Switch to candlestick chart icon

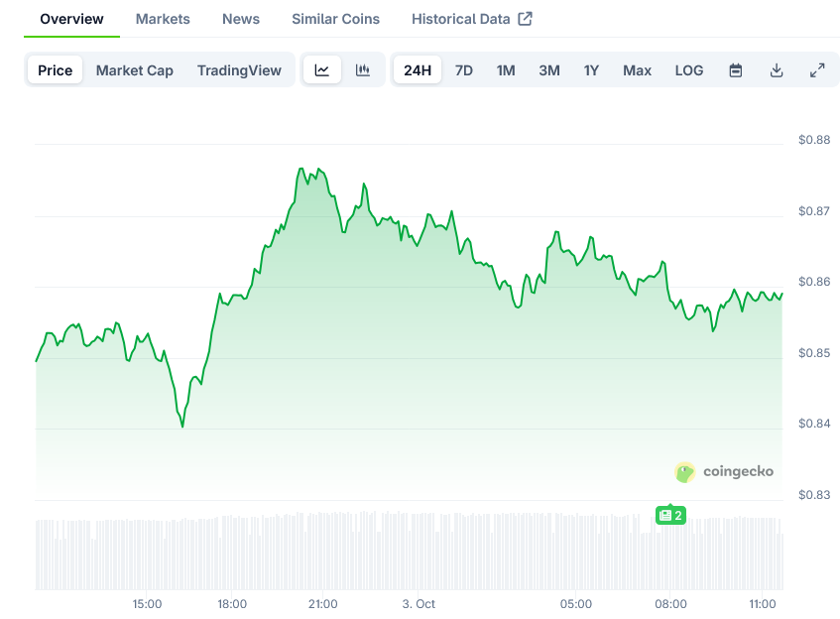[x=363, y=70]
